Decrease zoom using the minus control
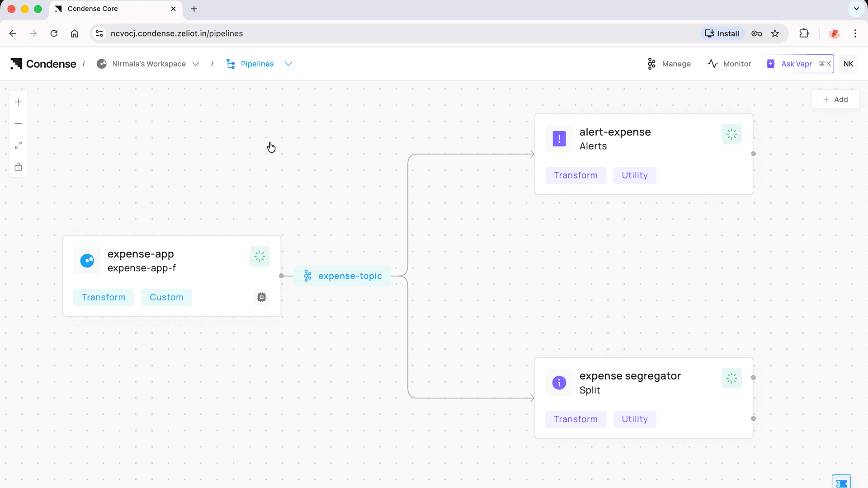 [x=18, y=123]
